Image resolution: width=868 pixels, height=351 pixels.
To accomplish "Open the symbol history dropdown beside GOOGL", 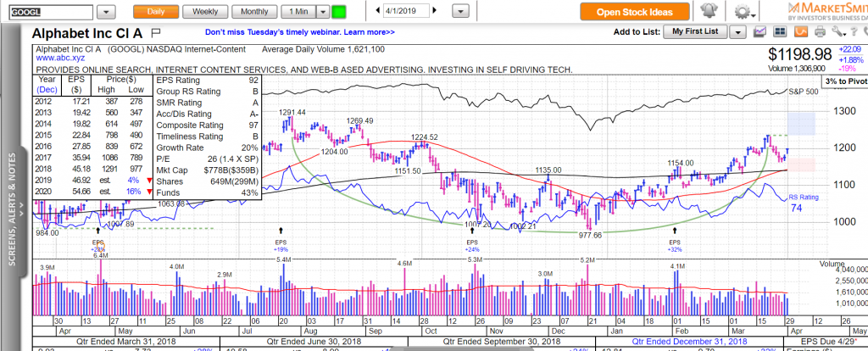I will 106,13.
